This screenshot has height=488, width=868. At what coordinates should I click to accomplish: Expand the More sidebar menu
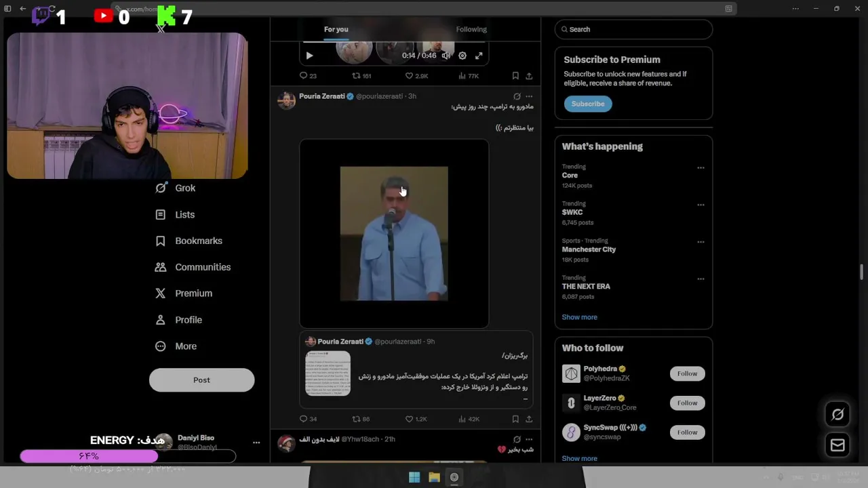coord(176,346)
